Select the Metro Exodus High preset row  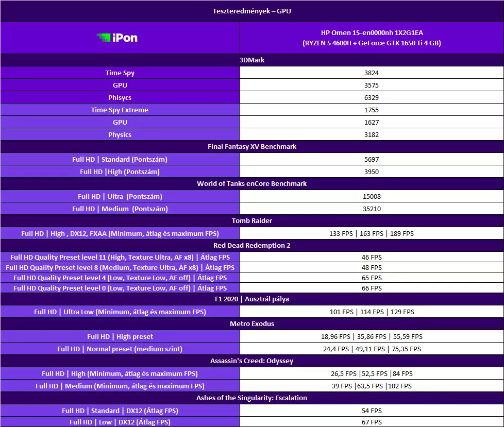point(120,336)
